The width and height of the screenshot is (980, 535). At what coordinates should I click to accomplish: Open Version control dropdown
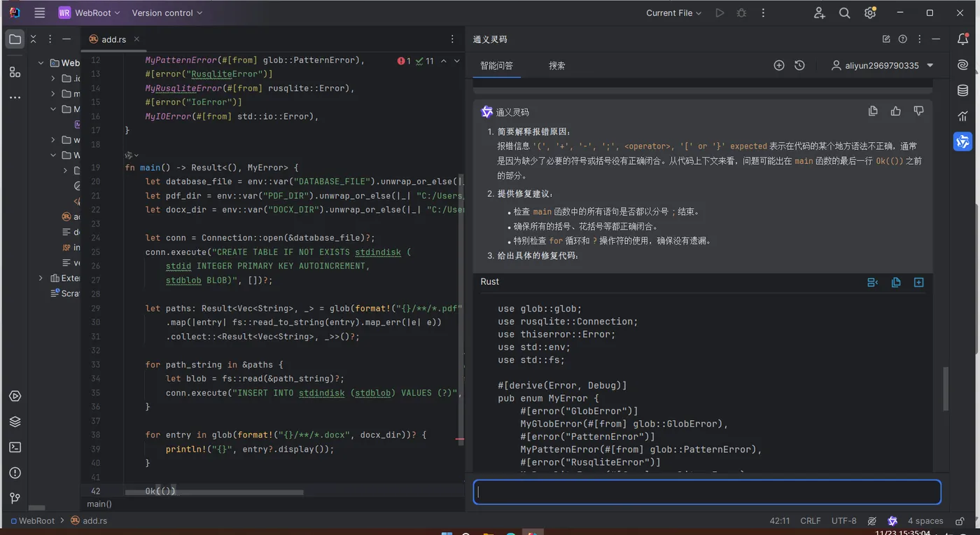click(167, 13)
